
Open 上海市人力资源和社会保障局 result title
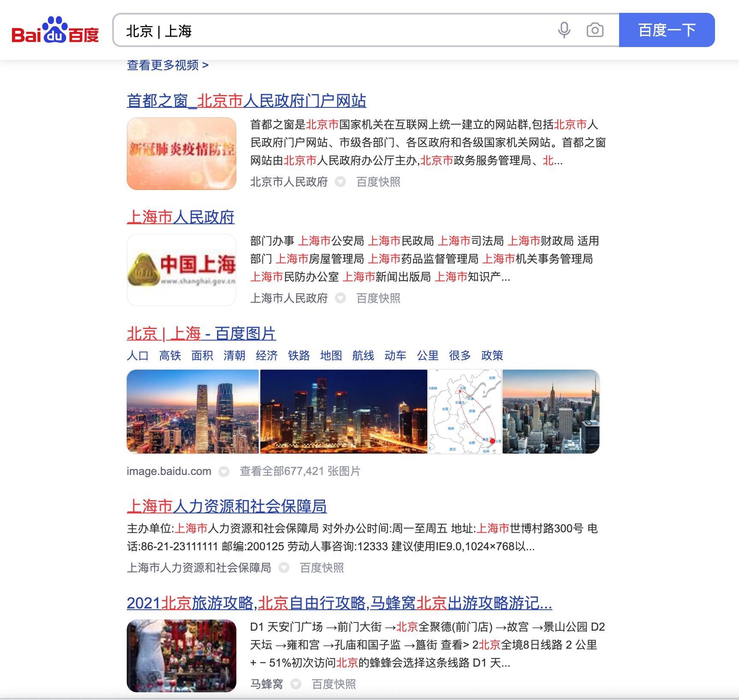[x=227, y=507]
